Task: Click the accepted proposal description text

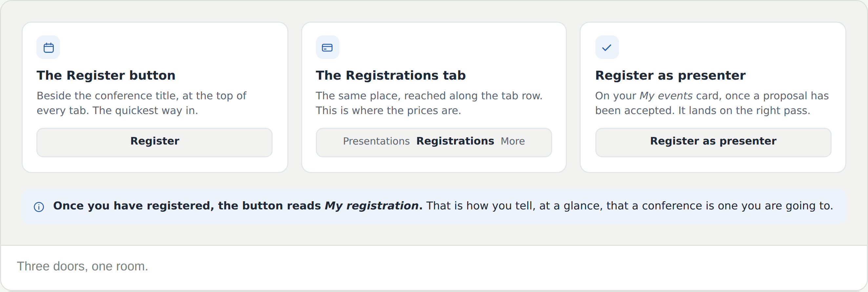Action: click(712, 103)
